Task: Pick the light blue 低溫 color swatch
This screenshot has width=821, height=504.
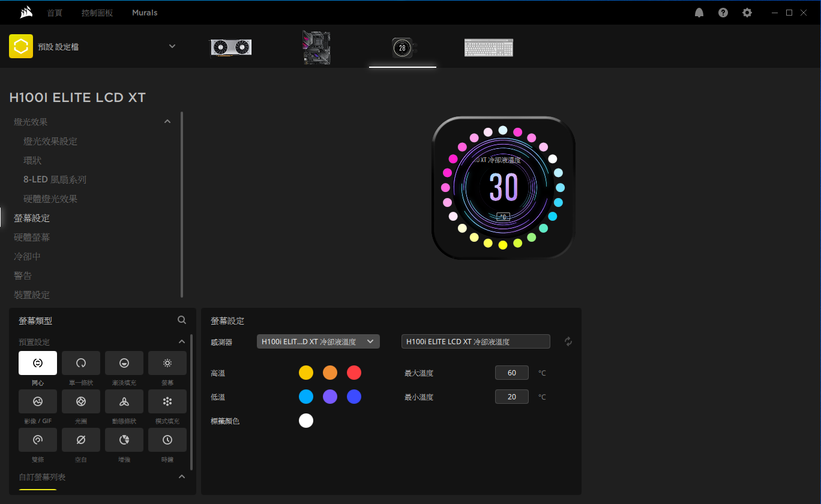Action: pos(306,397)
